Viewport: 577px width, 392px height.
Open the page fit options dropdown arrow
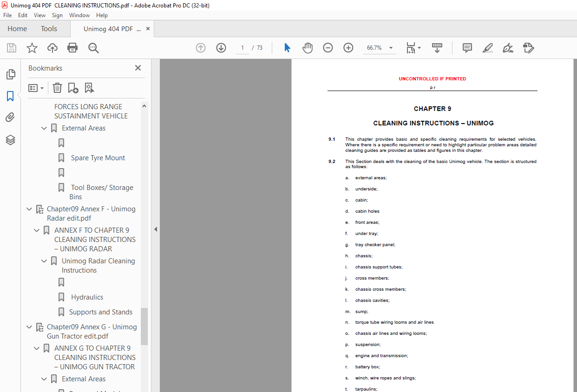click(x=419, y=48)
